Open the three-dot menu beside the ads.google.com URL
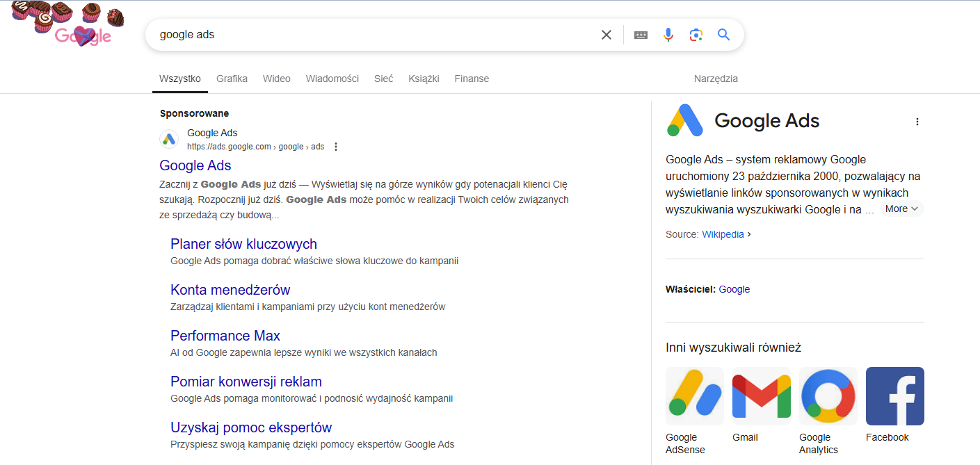The height and width of the screenshot is (465, 980). pyautogui.click(x=336, y=147)
